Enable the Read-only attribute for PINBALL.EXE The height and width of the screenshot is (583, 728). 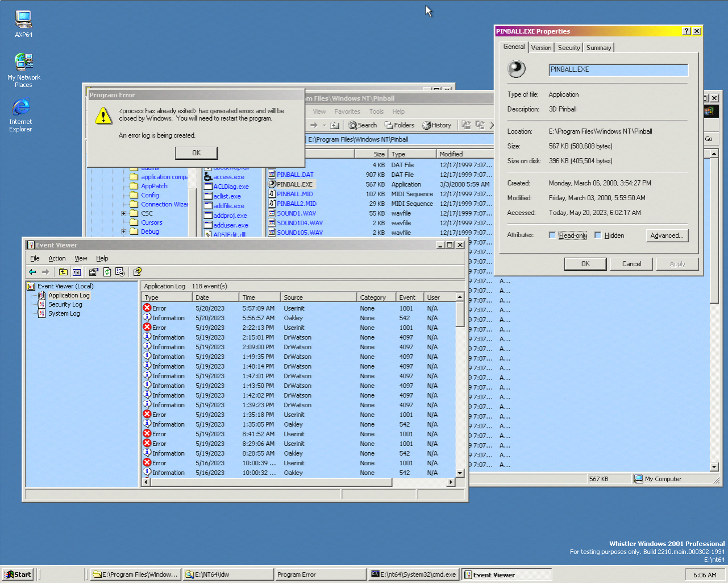[551, 235]
